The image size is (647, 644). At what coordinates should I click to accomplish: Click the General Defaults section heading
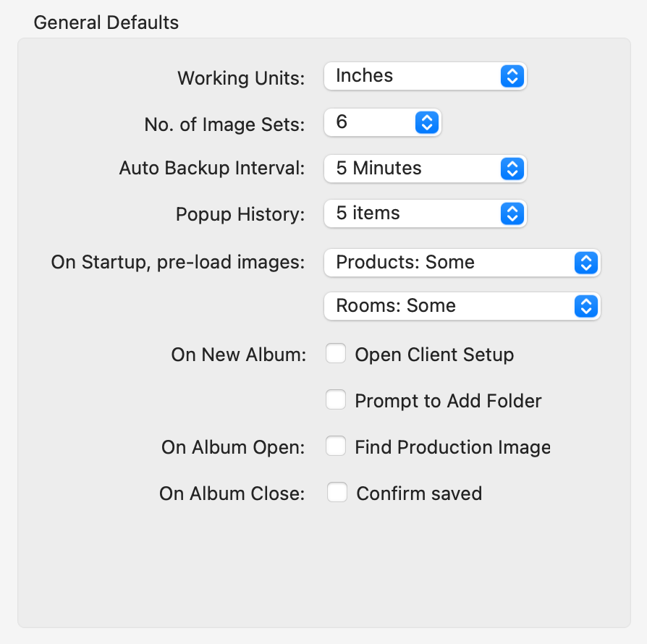(x=106, y=22)
